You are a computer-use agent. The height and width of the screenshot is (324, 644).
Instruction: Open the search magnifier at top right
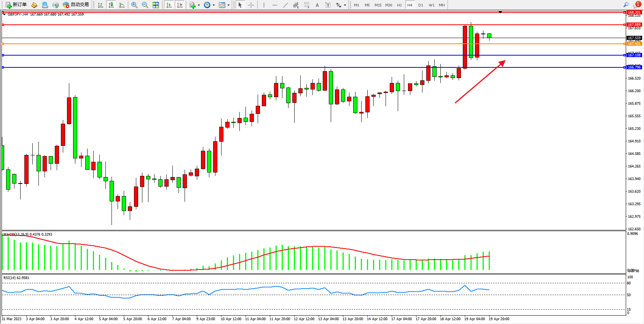(x=626, y=5)
